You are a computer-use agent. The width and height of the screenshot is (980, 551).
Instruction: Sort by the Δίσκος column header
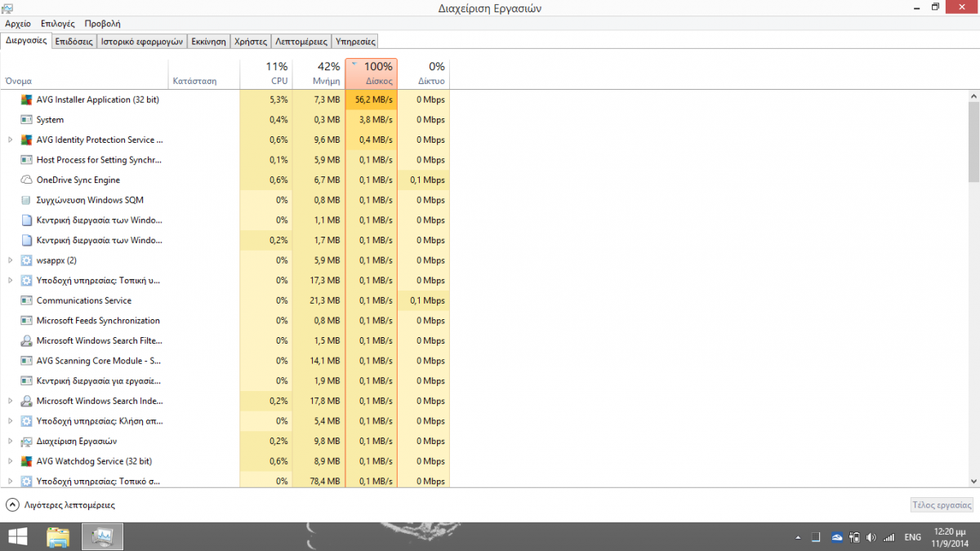(x=372, y=73)
